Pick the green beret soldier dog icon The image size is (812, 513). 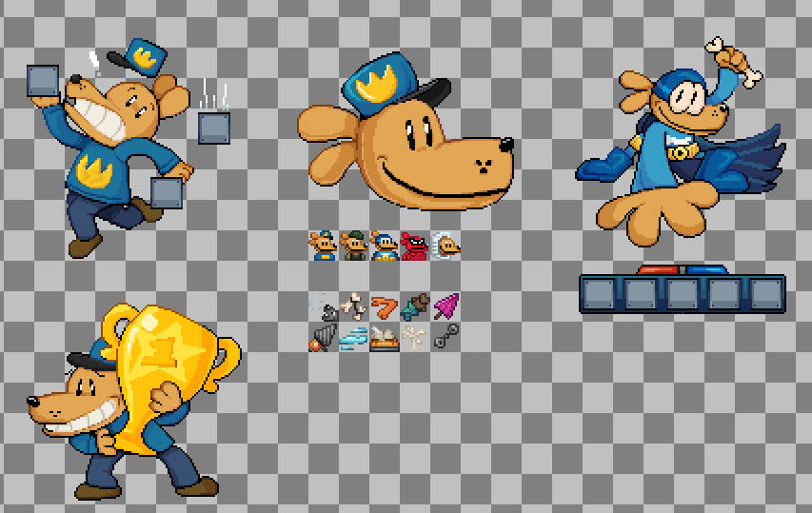(354, 247)
